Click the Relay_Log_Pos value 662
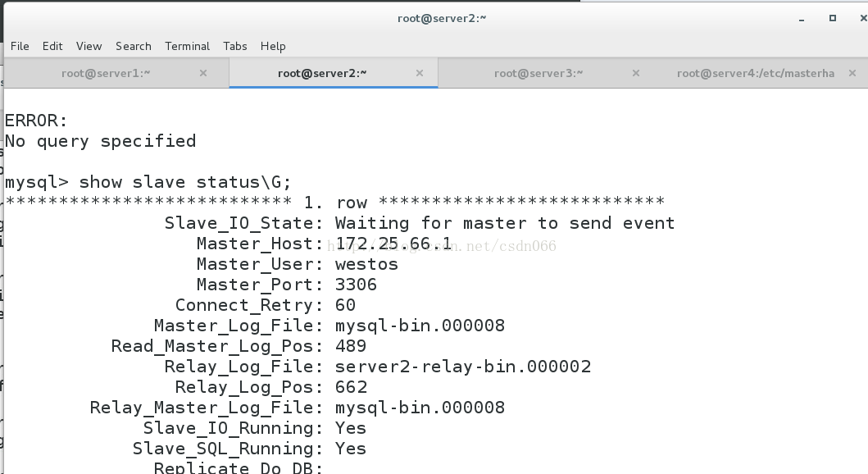 click(351, 387)
